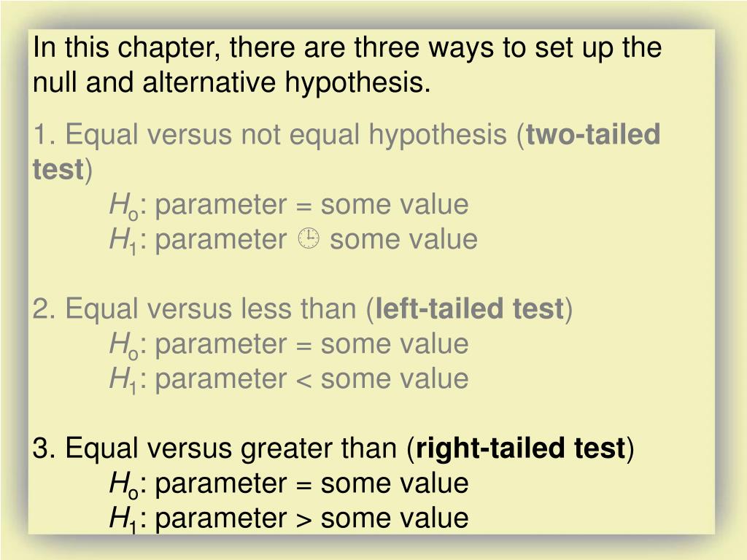
Task: Click the bold 'left-tailed test' text
Action: (470, 308)
